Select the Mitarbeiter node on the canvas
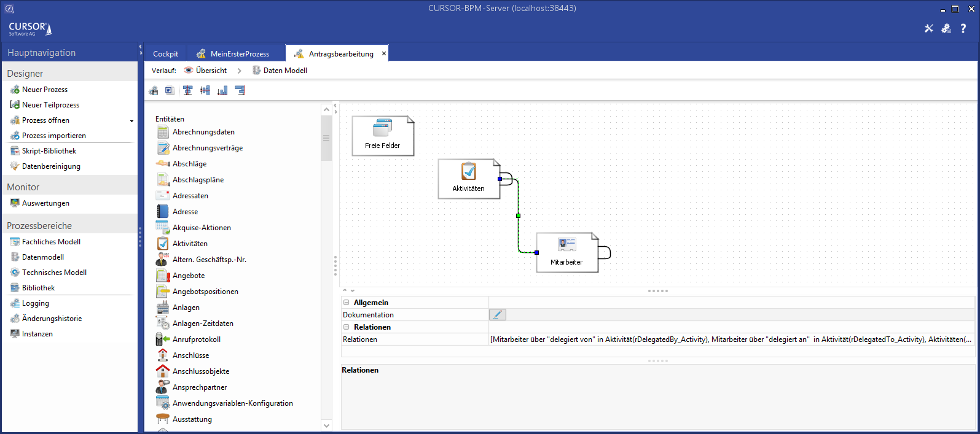The image size is (980, 434). pyautogui.click(x=566, y=252)
